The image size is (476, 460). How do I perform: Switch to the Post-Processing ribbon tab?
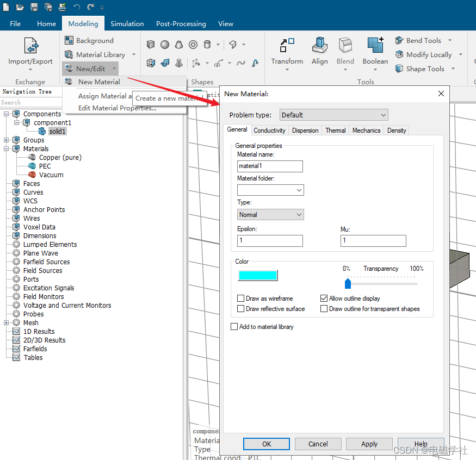(181, 24)
